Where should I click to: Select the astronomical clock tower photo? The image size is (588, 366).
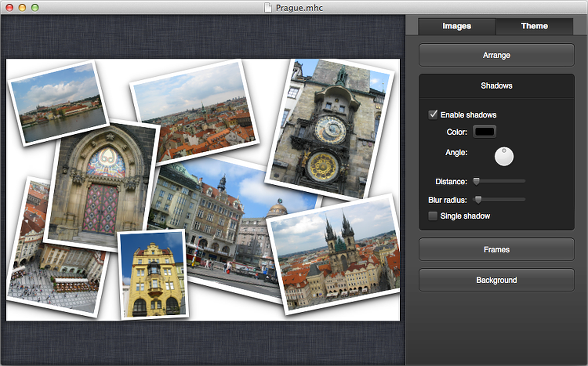click(x=330, y=129)
